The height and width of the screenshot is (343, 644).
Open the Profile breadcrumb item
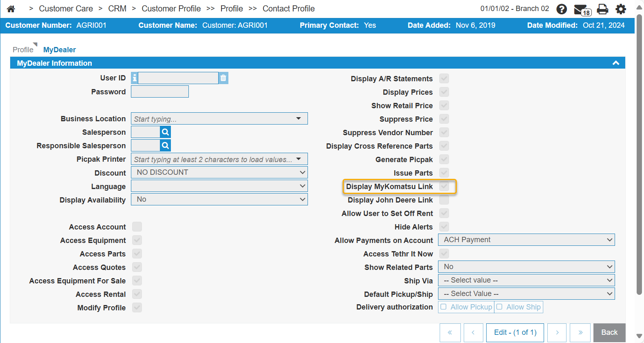point(231,9)
